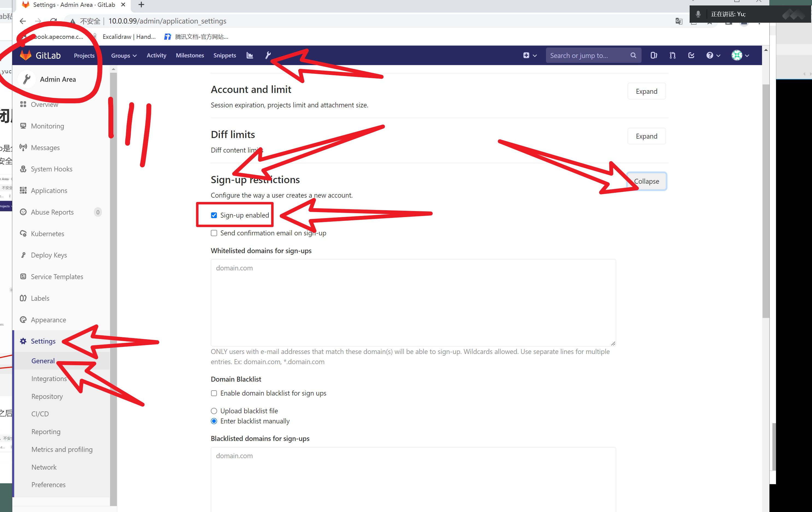Click the search magnifier icon
This screenshot has width=812, height=512.
pos(633,55)
